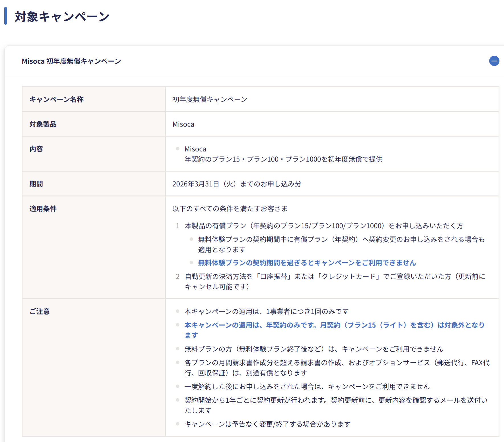Collapse the Misoca campaign accordion with minus icon
This screenshot has height=442, width=504.
494,61
